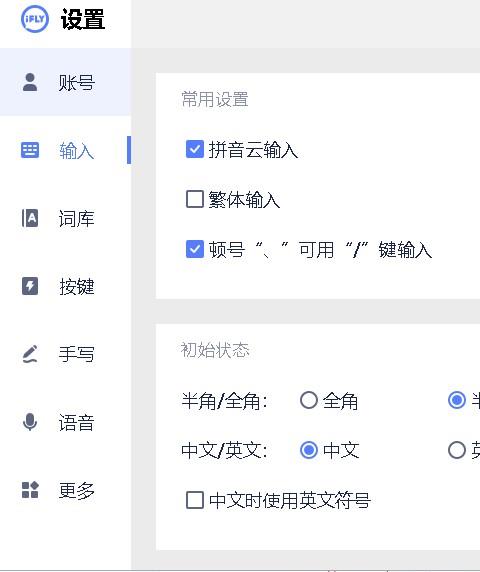Open the 更多 grid icon

pos(30,490)
